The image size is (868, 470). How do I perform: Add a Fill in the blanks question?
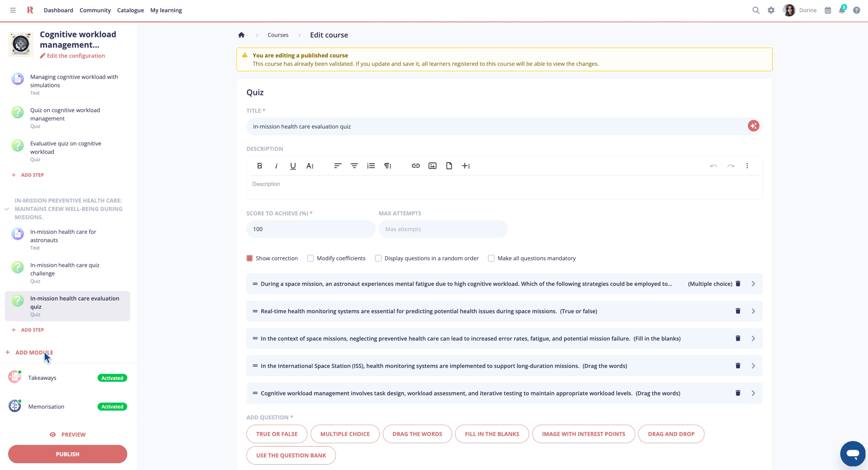[x=492, y=434]
